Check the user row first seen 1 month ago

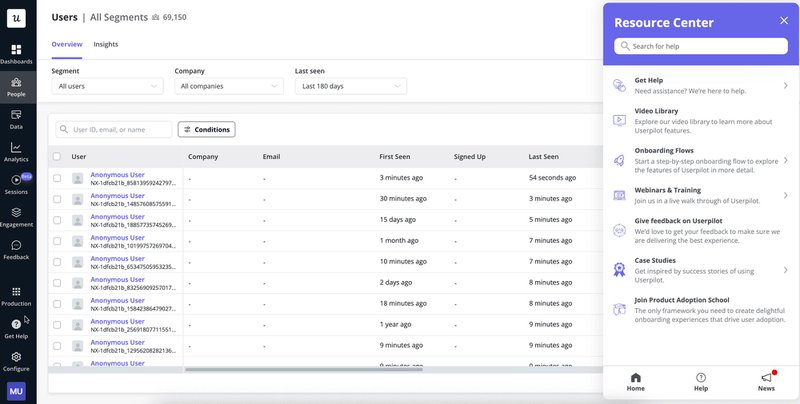pyautogui.click(x=57, y=241)
